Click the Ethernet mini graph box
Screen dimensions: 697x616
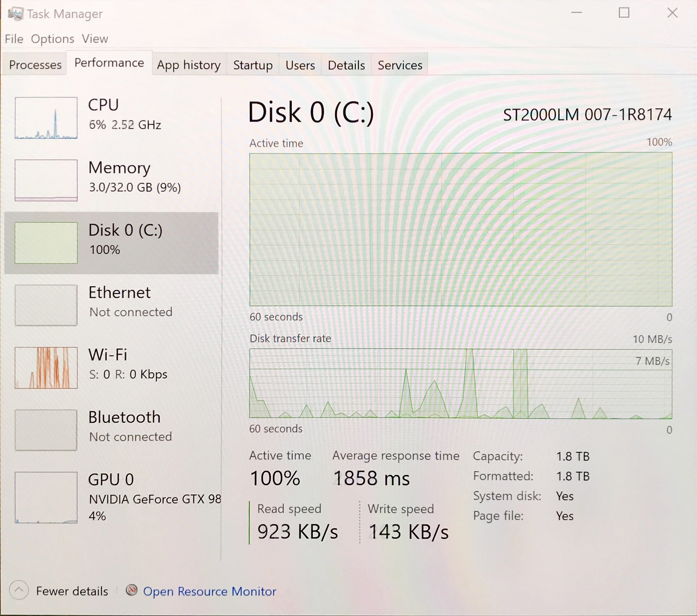[x=46, y=305]
